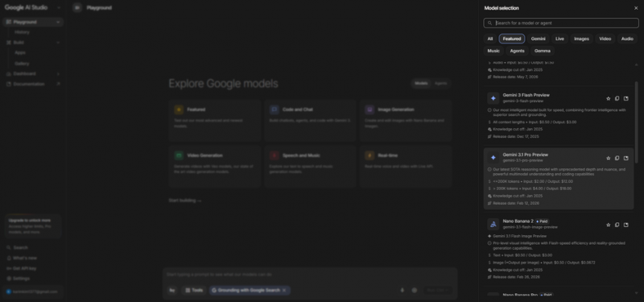Select the Agents filter chip
Viewport: 644px width, 302px height.
point(517,51)
